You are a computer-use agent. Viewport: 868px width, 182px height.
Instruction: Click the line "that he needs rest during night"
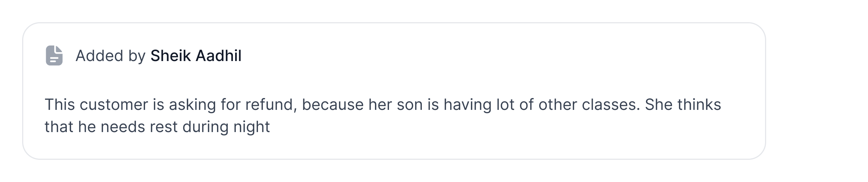pos(157,127)
